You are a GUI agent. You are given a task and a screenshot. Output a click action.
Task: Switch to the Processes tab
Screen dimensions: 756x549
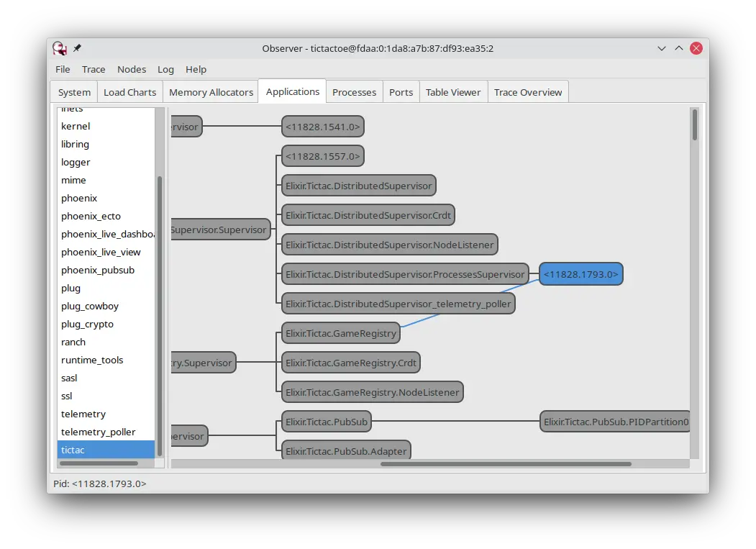coord(354,92)
